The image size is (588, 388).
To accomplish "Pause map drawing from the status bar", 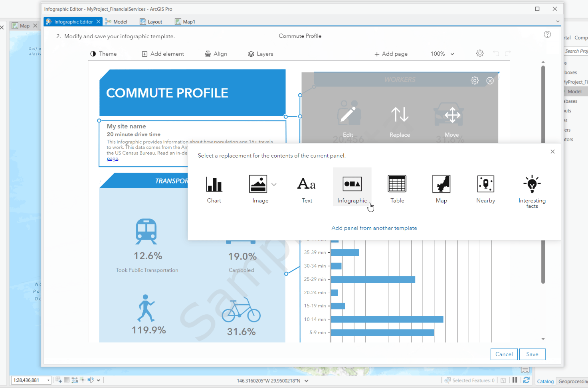I will point(515,380).
